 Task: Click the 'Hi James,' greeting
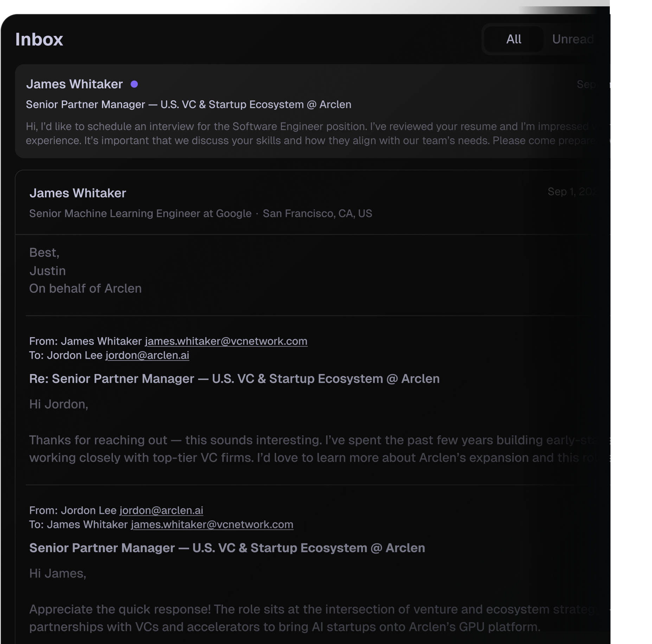[x=58, y=573]
